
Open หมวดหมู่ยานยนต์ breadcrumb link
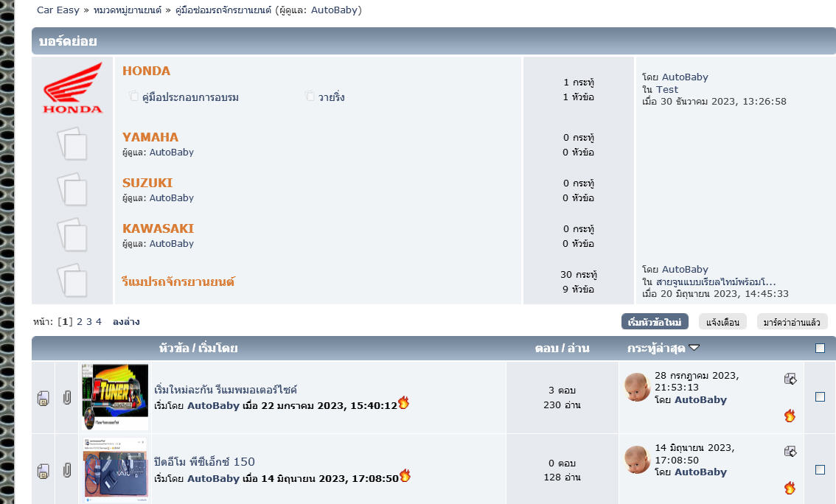128,10
